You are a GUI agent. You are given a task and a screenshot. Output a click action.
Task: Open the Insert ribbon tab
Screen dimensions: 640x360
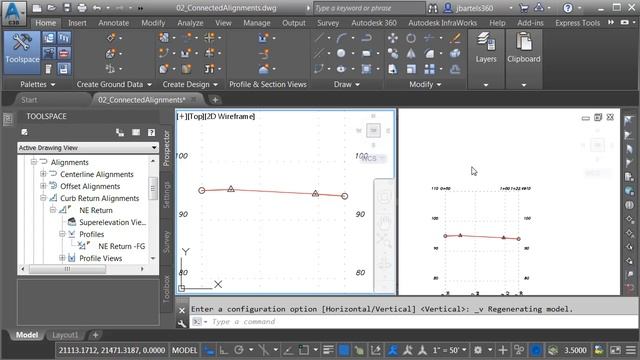click(77, 23)
